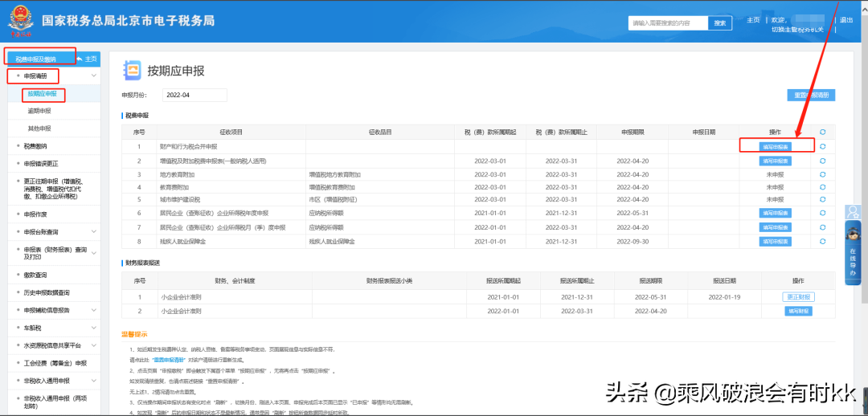
Task: Click the refresh icon in the table header
Action: (x=822, y=132)
